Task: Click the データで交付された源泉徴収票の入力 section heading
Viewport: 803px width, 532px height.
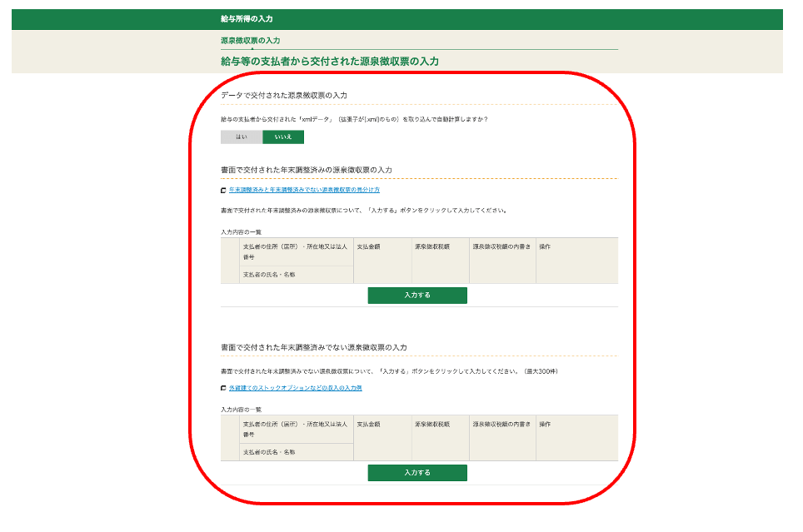Action: 283,96
